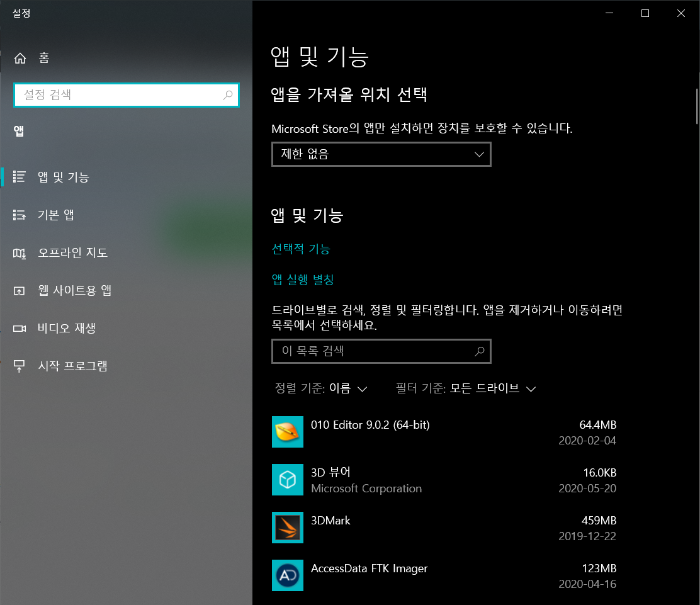Go to 홈 settings page

point(127,58)
